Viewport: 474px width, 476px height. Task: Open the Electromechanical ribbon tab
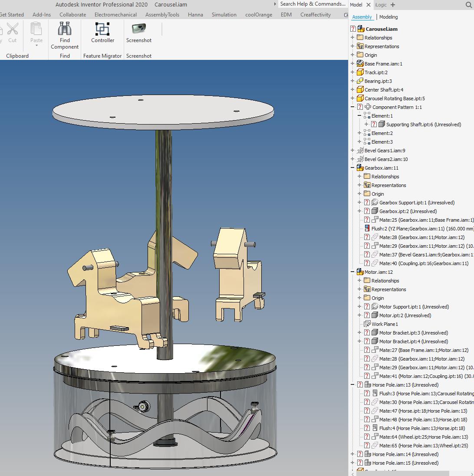point(115,14)
